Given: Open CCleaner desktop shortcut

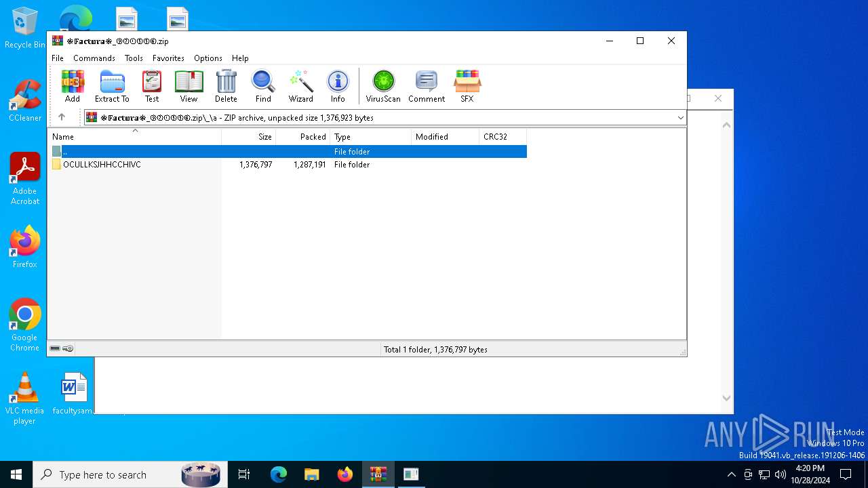Looking at the screenshot, I should (25, 100).
